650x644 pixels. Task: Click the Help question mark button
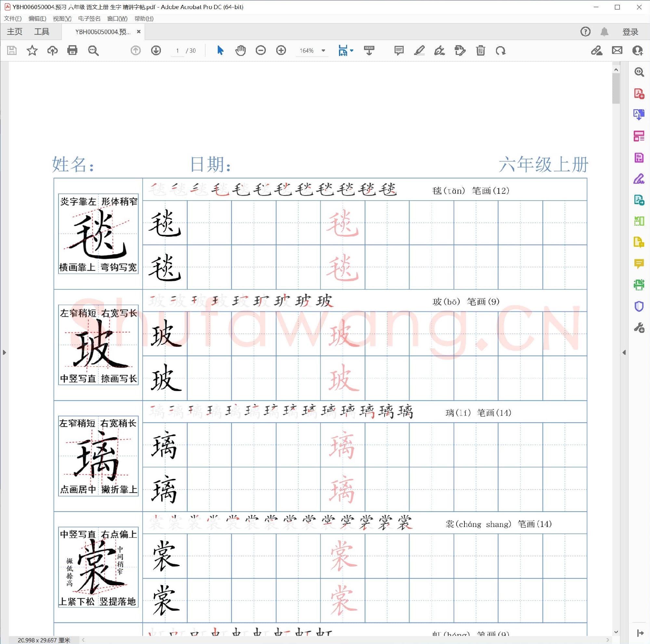click(585, 31)
